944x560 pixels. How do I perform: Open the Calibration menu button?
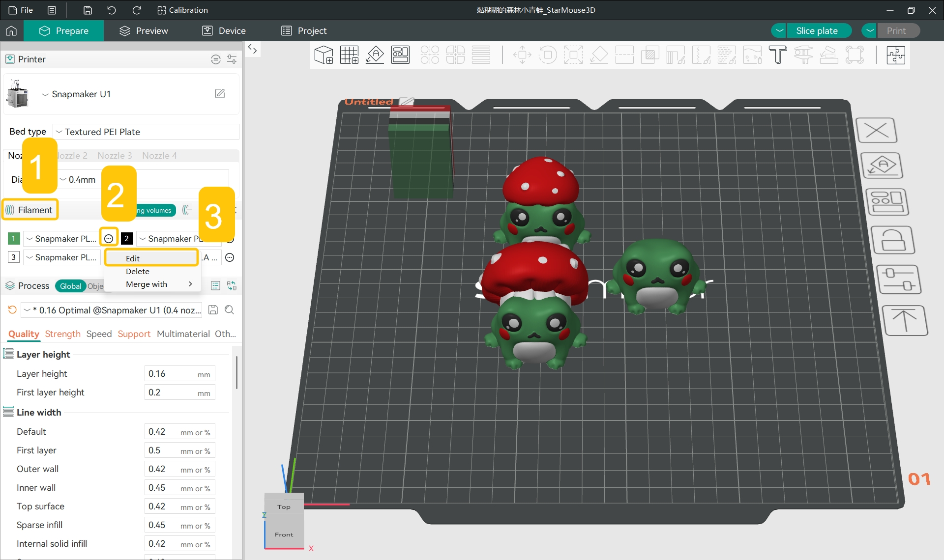(182, 10)
